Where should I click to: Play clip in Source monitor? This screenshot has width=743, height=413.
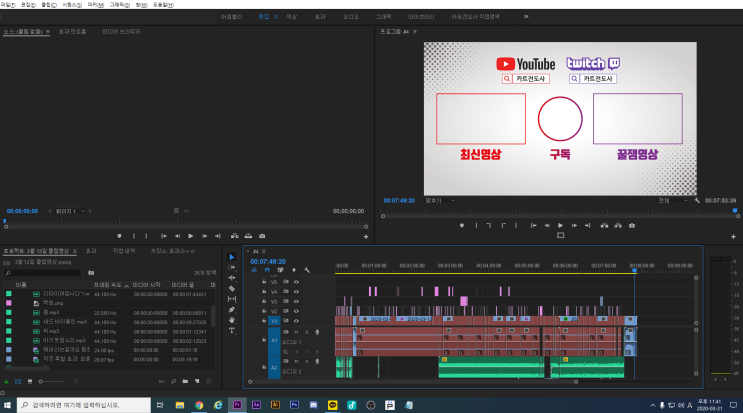tap(190, 236)
